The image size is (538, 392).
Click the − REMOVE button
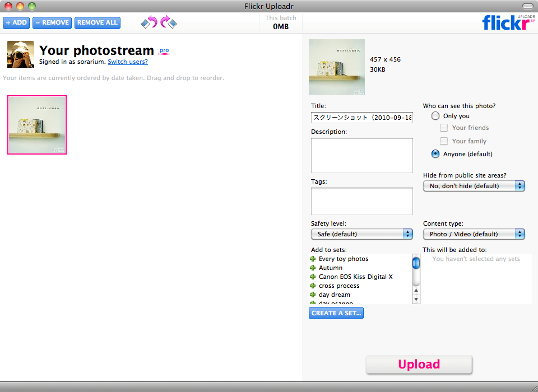pyautogui.click(x=52, y=22)
